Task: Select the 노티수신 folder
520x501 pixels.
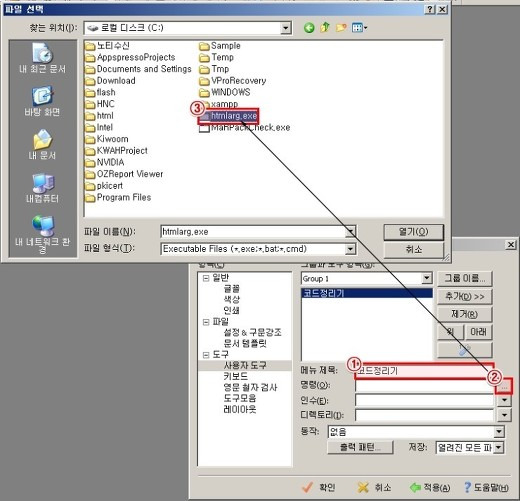Action: (x=107, y=46)
